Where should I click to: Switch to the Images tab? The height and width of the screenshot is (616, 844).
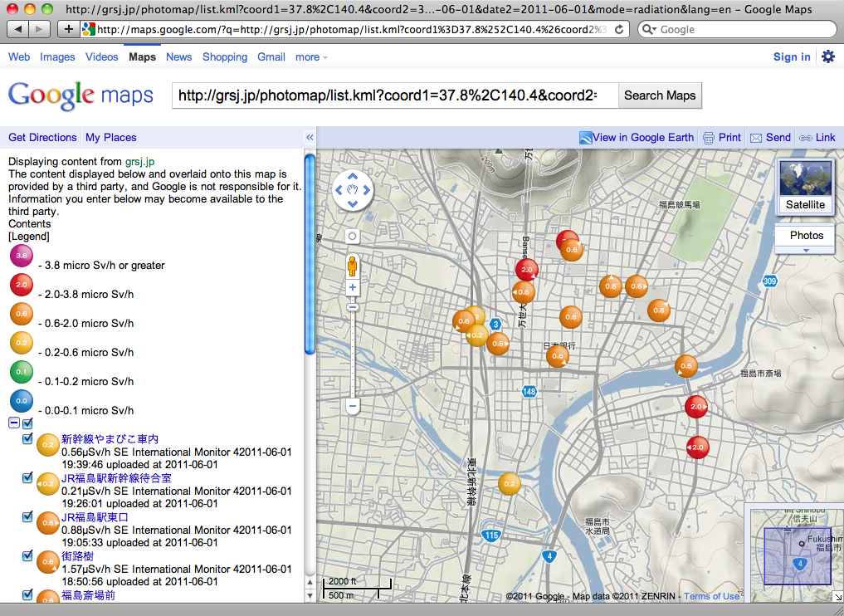pos(57,56)
